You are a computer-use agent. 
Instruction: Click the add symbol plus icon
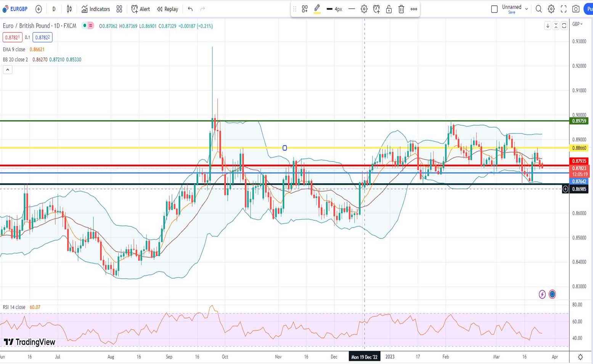(x=39, y=9)
